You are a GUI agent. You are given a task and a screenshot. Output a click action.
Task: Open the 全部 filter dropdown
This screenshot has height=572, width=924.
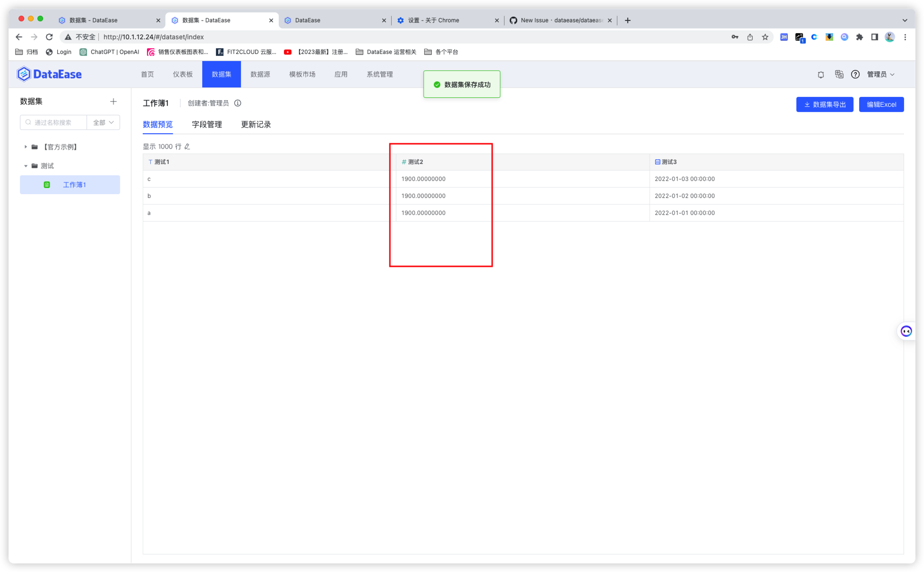point(103,122)
